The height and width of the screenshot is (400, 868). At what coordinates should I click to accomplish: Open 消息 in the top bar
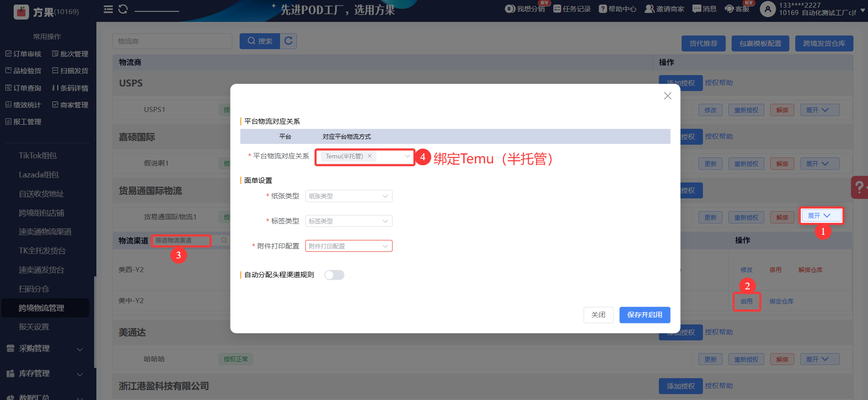pos(704,9)
